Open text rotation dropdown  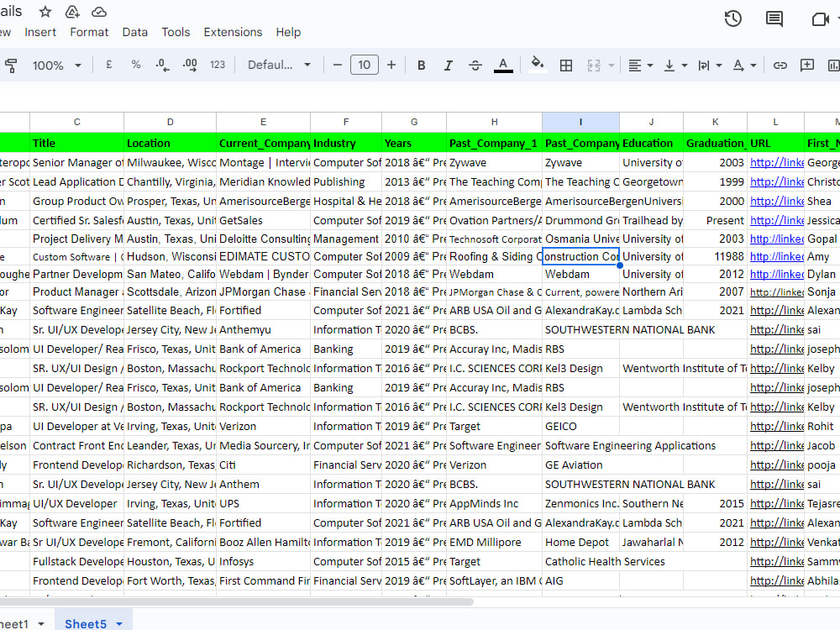pos(744,66)
